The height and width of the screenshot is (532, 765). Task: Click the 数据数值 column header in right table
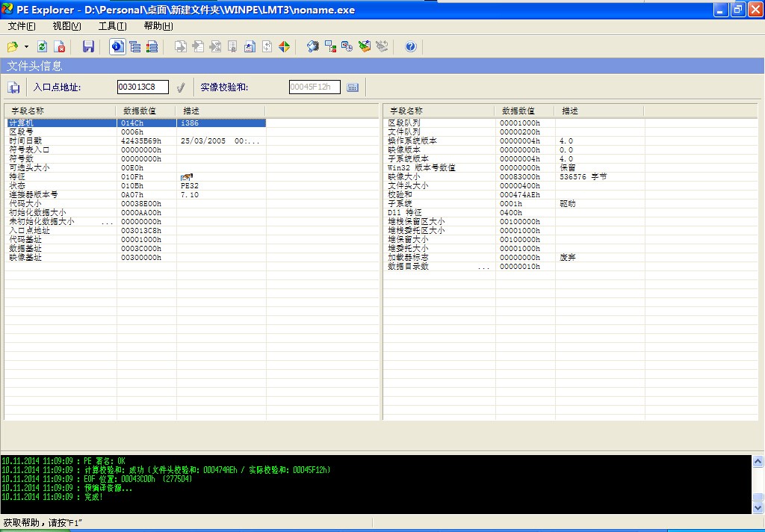tap(524, 111)
